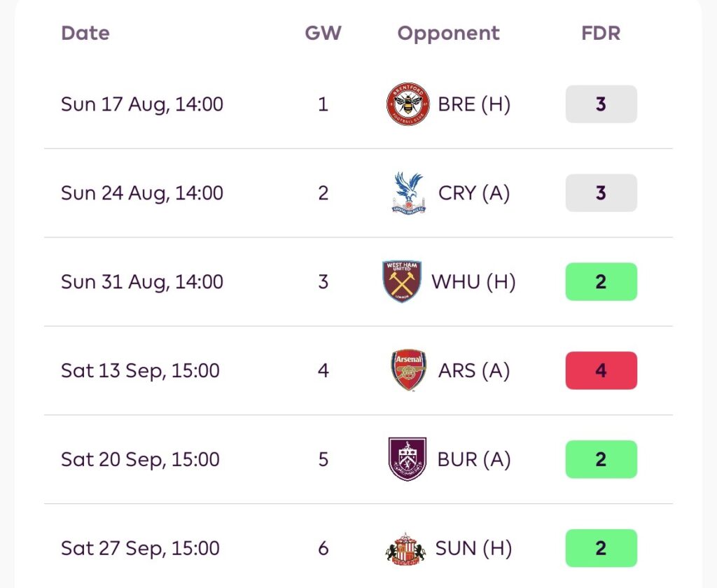717x588 pixels.
Task: Select the GW column header
Action: click(323, 34)
